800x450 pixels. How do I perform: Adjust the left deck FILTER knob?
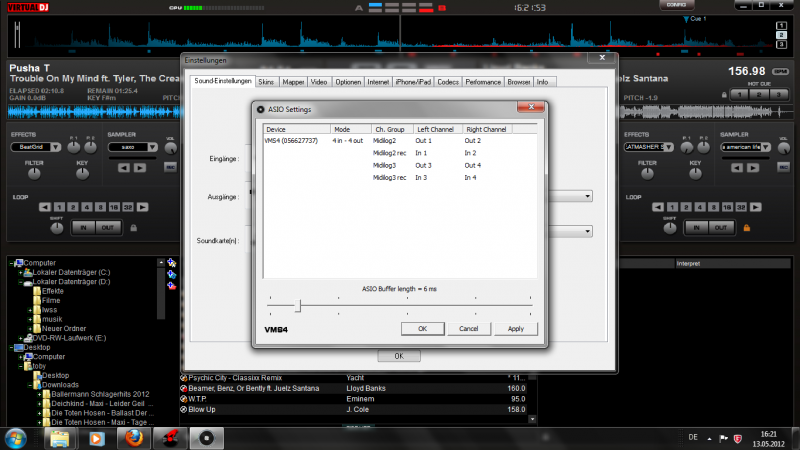point(34,174)
